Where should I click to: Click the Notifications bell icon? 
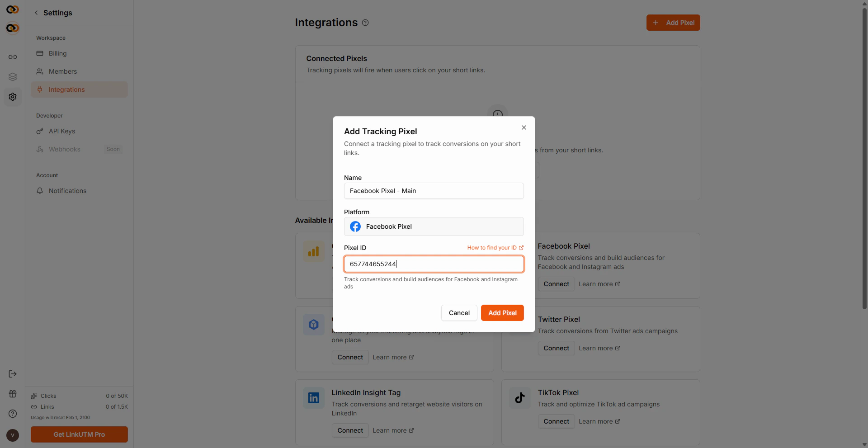point(40,191)
